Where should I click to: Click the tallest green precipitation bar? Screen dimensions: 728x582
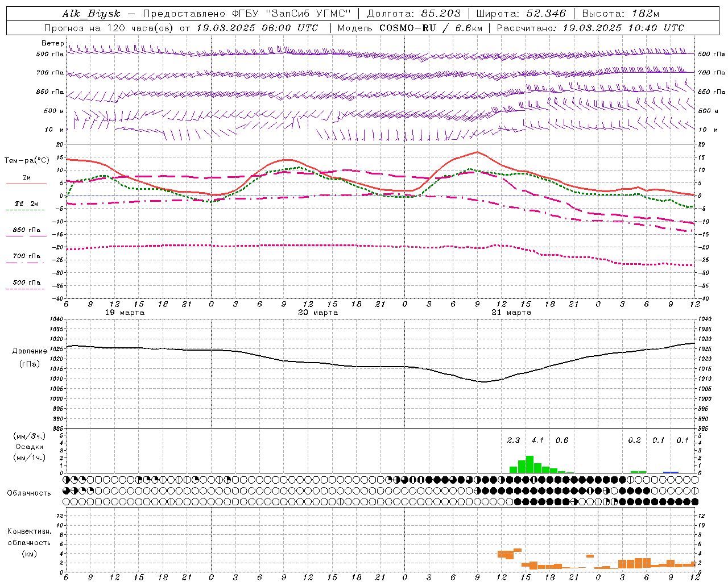tap(530, 464)
